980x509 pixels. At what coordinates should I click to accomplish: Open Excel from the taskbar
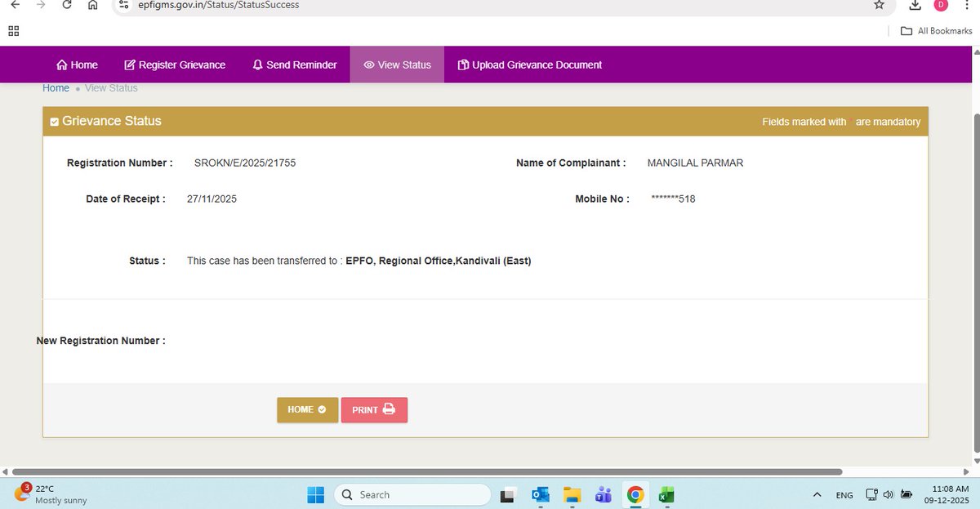[x=666, y=494]
